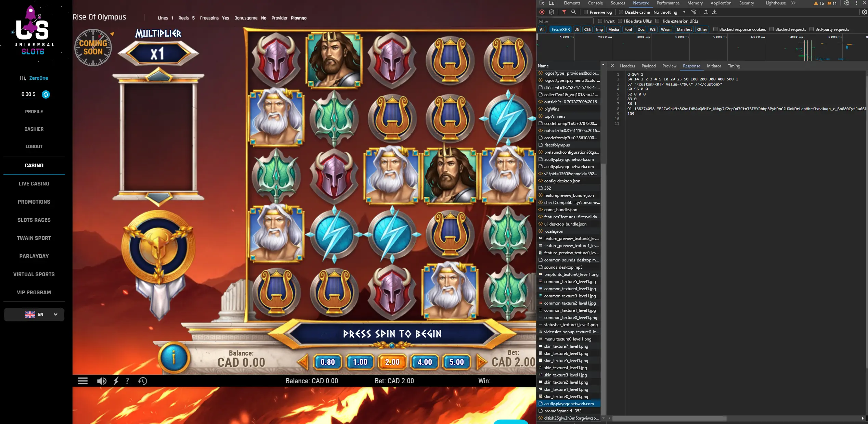Go to PROMOTIONS page

(34, 202)
